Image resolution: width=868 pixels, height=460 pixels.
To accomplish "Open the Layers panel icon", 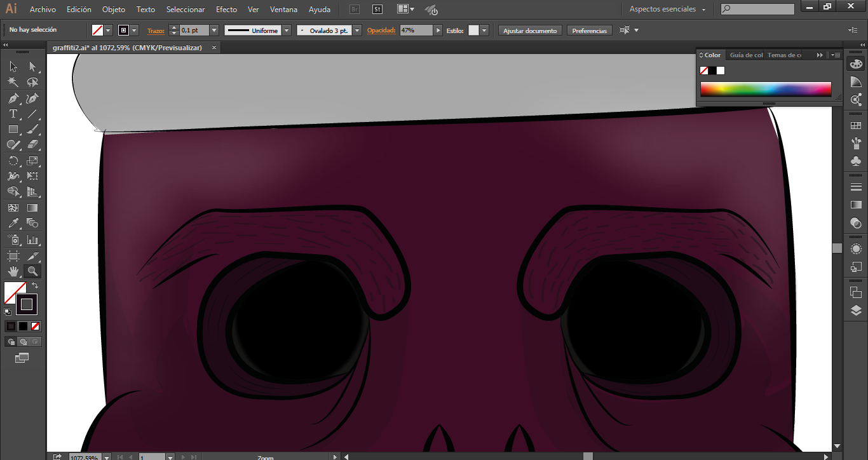I will pyautogui.click(x=856, y=311).
